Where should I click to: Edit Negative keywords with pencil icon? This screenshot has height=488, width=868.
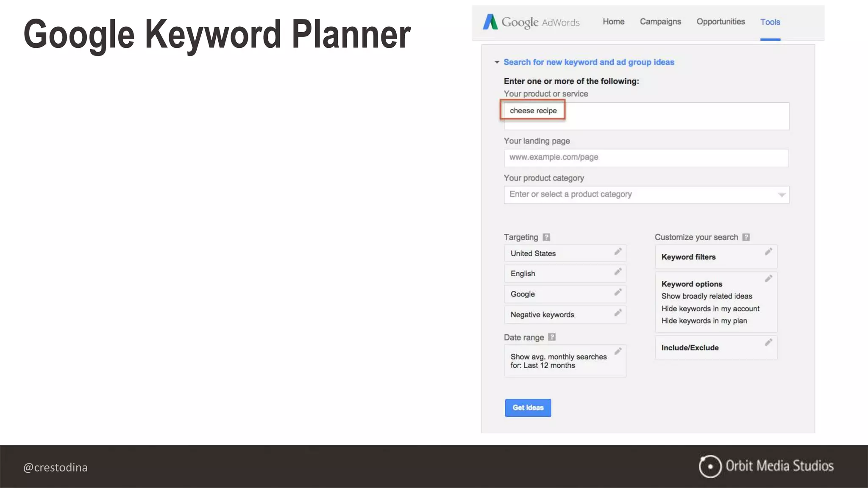tap(618, 313)
